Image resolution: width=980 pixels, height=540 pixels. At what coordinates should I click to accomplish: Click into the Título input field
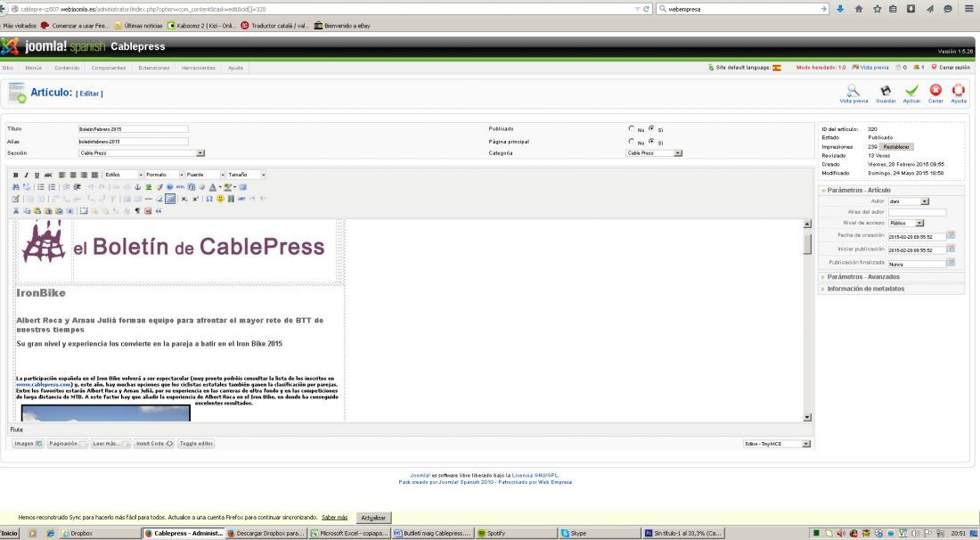pos(133,128)
